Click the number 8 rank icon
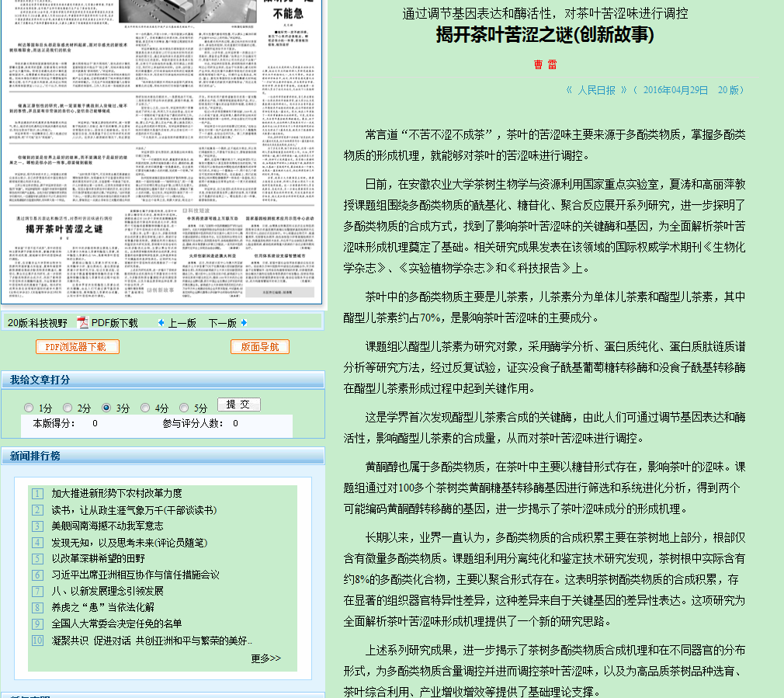784x698 pixels. (37, 608)
